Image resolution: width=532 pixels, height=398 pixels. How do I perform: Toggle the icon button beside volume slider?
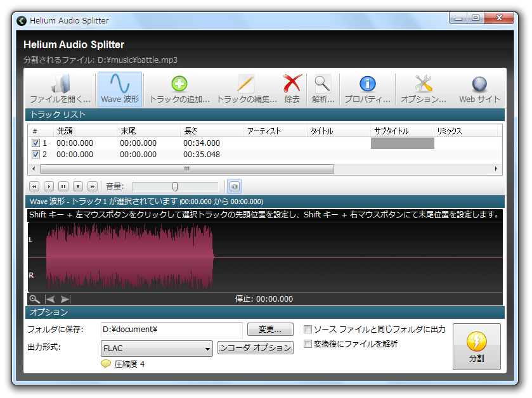(x=234, y=186)
